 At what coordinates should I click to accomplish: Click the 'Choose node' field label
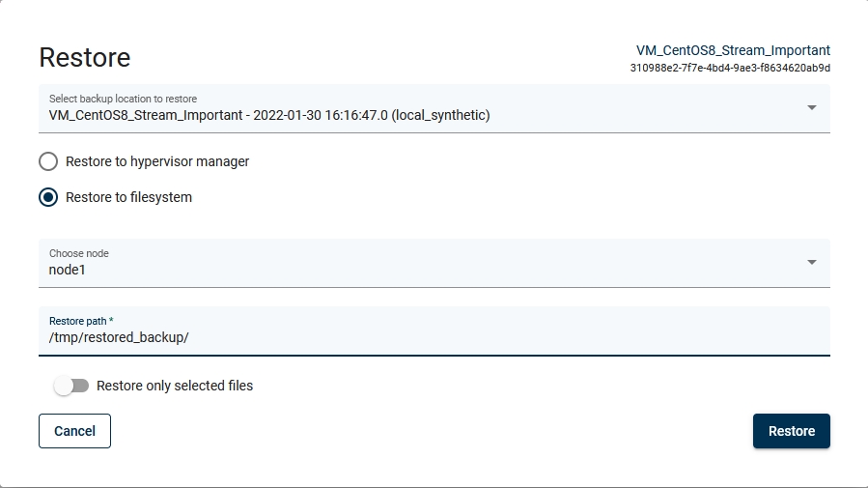tap(79, 253)
